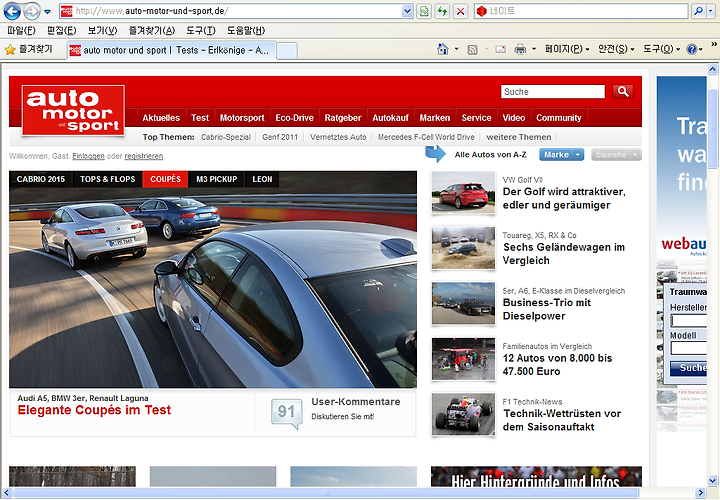Open the Motorsport navigation item
Image resolution: width=720 pixels, height=500 pixels.
(x=242, y=118)
